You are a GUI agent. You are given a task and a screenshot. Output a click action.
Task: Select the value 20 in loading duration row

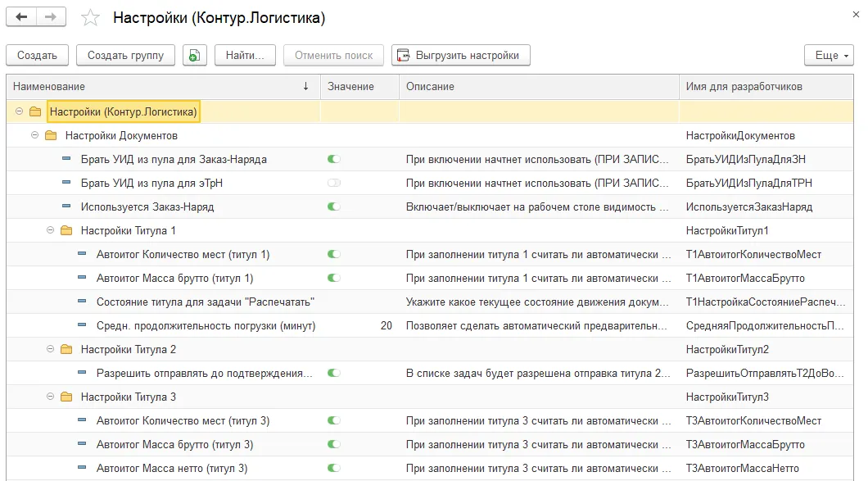387,326
